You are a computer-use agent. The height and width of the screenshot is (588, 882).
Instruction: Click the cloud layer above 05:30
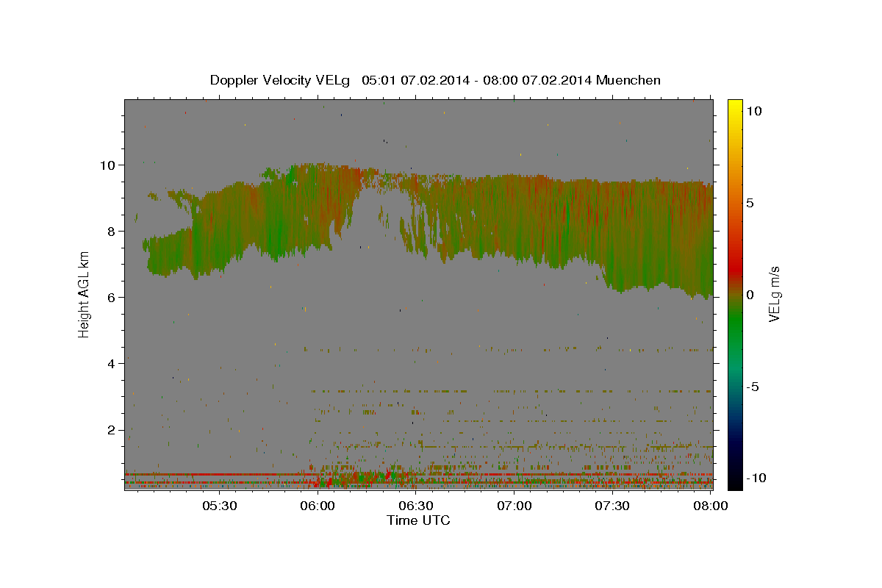click(x=220, y=229)
